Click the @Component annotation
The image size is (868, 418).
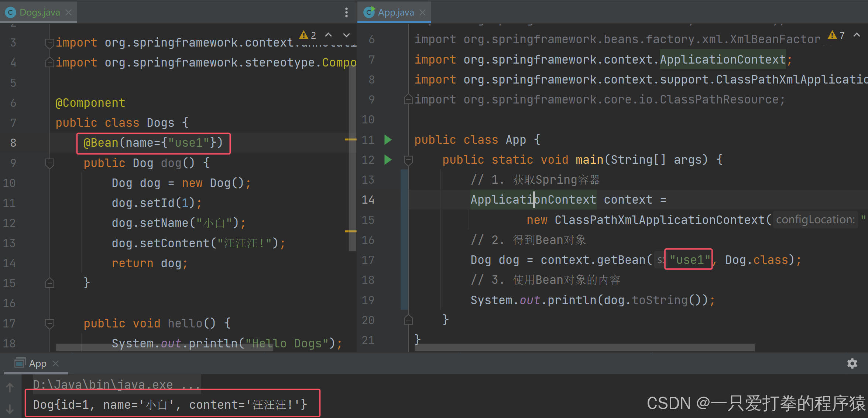(90, 103)
